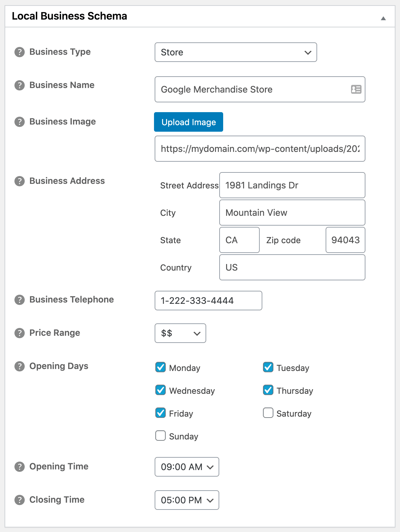Click the Country sub-label
This screenshot has width=400, height=532.
tap(176, 268)
